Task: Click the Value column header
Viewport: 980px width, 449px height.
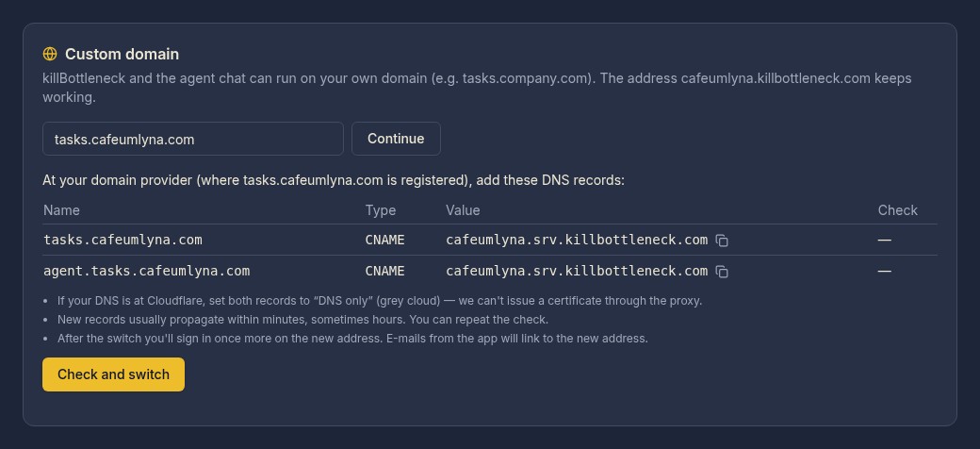Action: coord(463,210)
